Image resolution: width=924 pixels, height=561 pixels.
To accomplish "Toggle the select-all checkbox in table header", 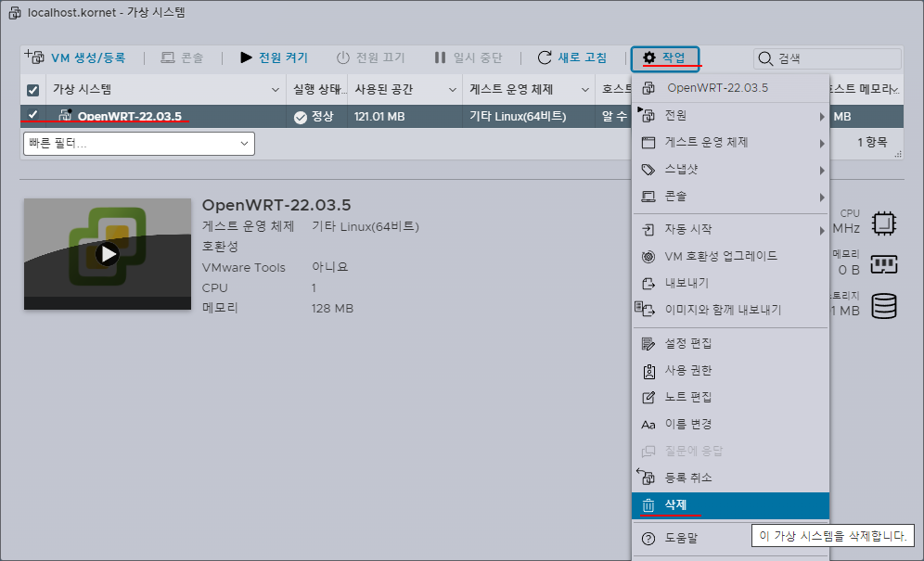I will tap(33, 90).
